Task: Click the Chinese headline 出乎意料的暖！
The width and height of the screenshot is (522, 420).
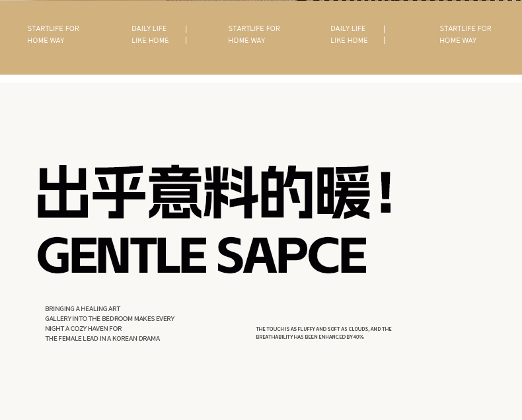Action: tap(215, 192)
